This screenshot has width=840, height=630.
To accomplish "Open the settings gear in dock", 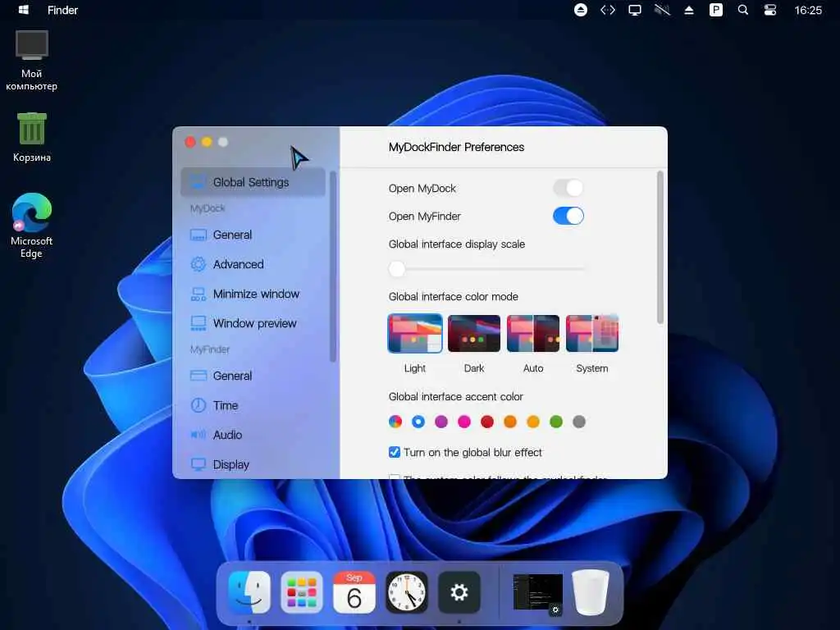I will [x=459, y=592].
